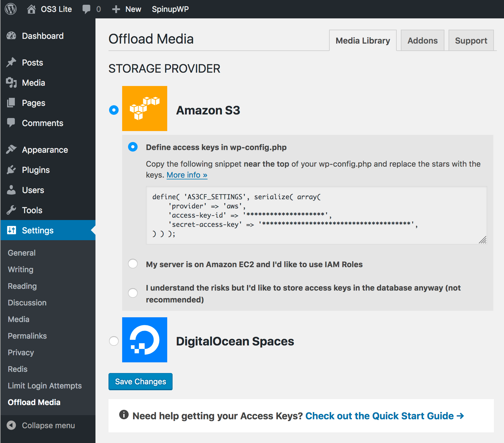Switch to the Addons tab
Viewport: 504px width, 443px height.
(x=422, y=41)
